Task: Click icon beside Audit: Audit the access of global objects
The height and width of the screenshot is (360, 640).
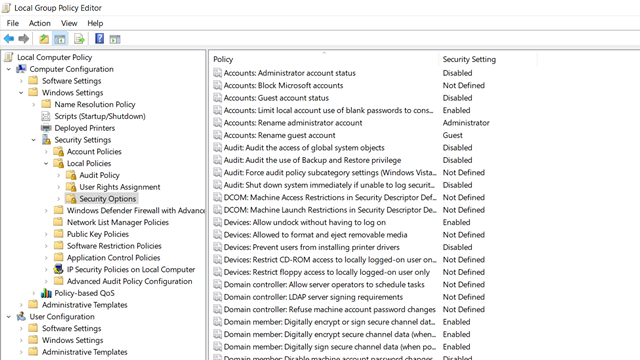Action: (x=218, y=148)
